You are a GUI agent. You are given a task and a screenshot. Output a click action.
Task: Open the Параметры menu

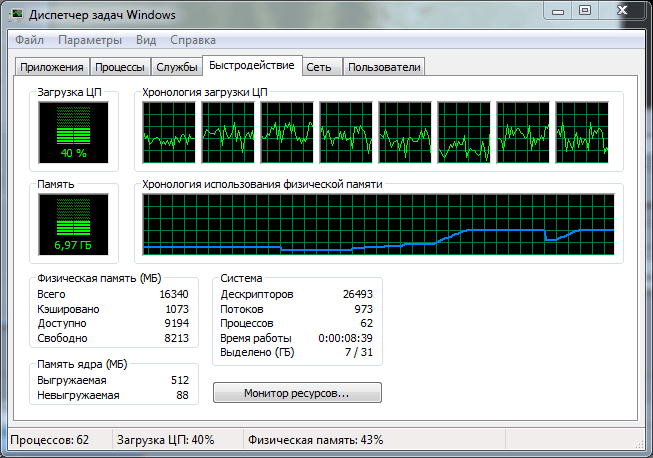point(90,40)
